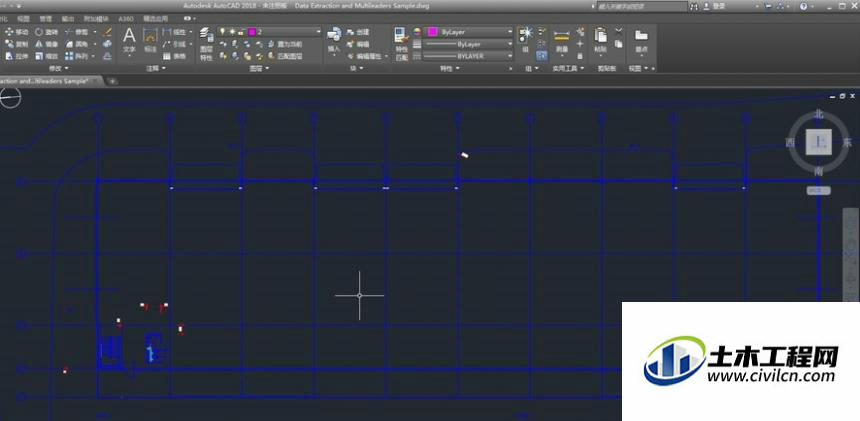Select the Array (阵列) tool
Viewport: 860px width, 421px height.
point(77,56)
